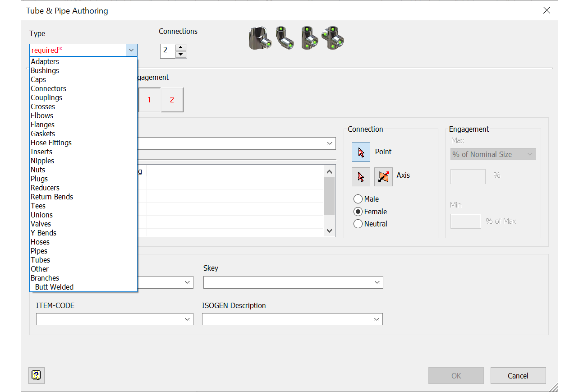Activate the Axis selection arrow icon
Image resolution: width=579 pixels, height=392 pixels.
(361, 177)
